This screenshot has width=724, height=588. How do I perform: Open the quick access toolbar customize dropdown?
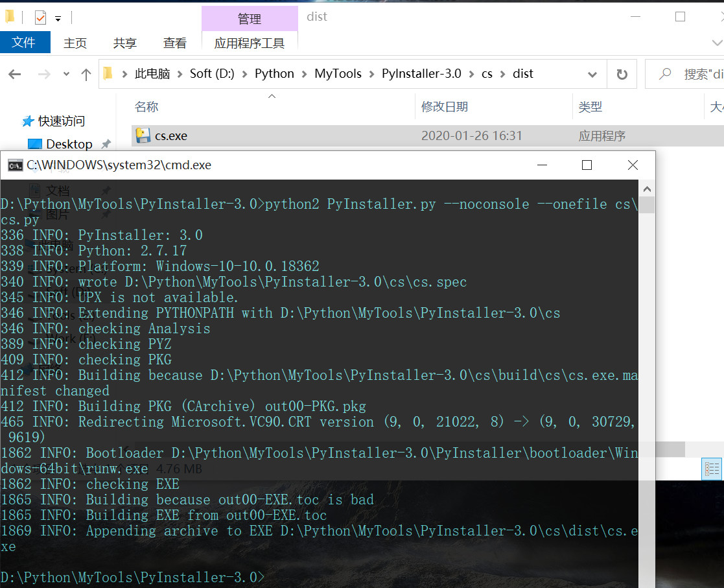click(58, 19)
